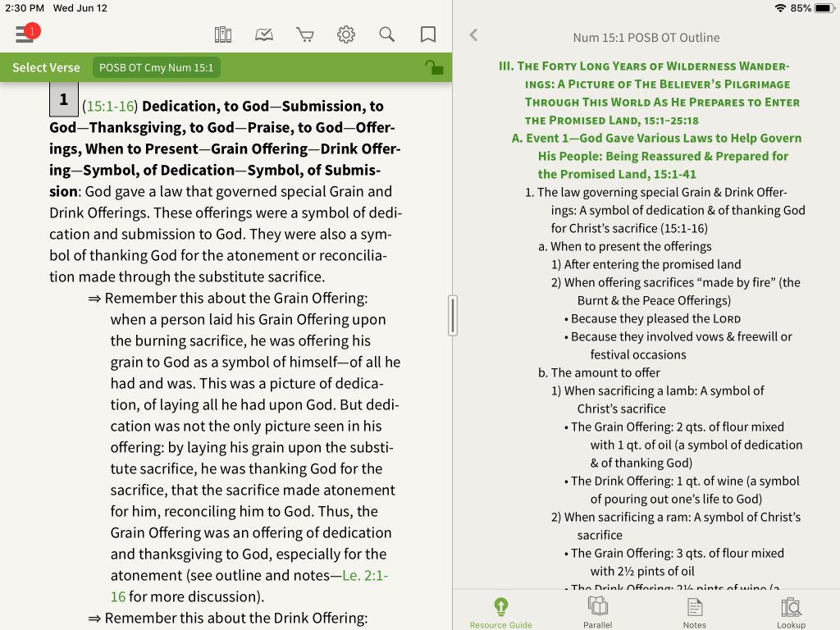Tap the Wi-Fi status icon

click(x=781, y=8)
